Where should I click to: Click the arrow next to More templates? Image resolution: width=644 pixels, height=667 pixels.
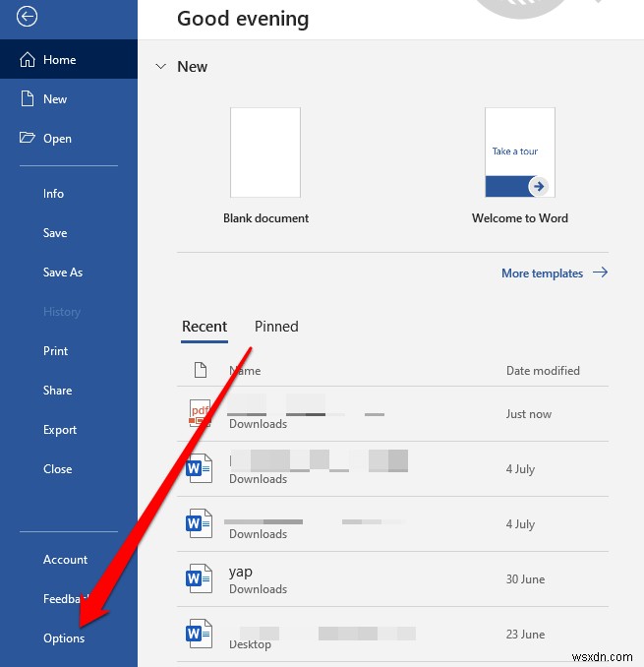point(600,273)
